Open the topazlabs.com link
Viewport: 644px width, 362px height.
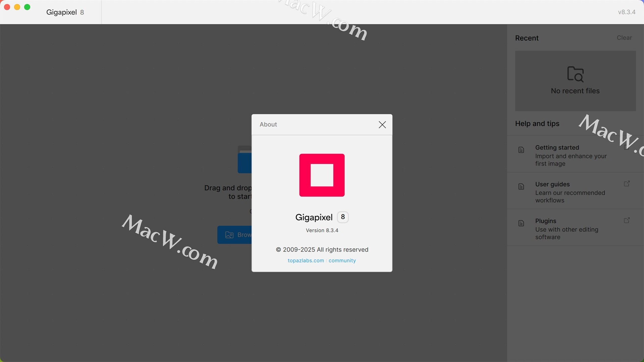tap(306, 260)
